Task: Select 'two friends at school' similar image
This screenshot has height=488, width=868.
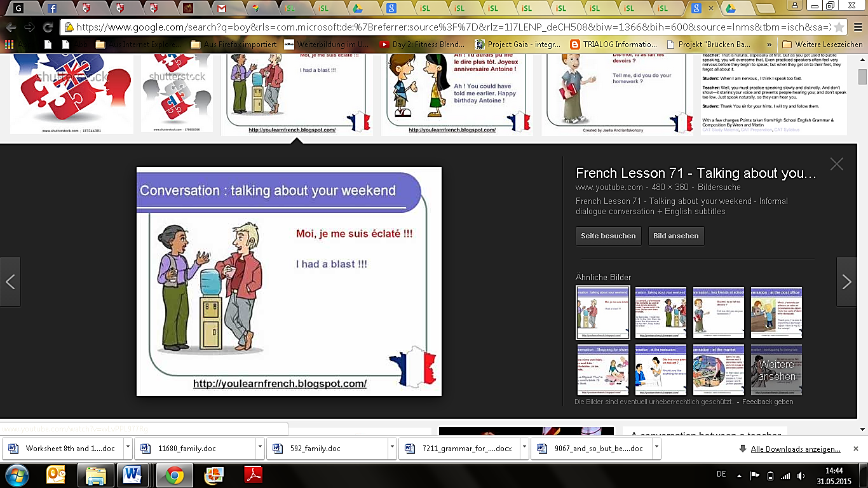Action: pyautogui.click(x=719, y=313)
